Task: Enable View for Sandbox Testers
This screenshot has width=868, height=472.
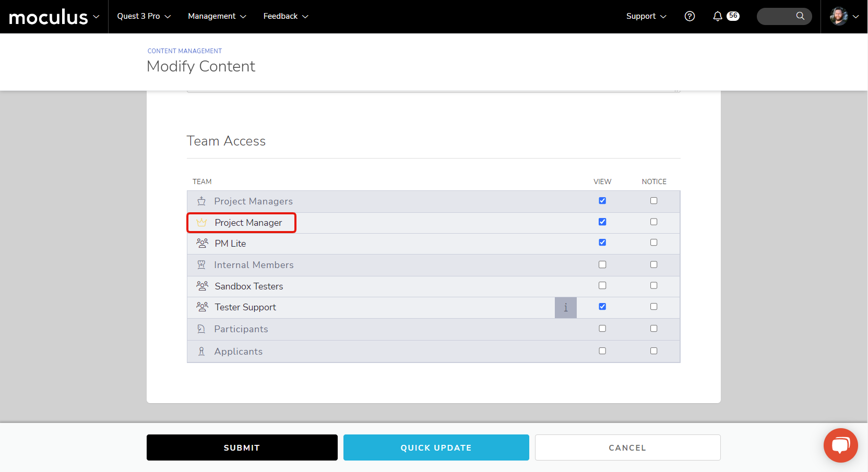Action: click(602, 286)
